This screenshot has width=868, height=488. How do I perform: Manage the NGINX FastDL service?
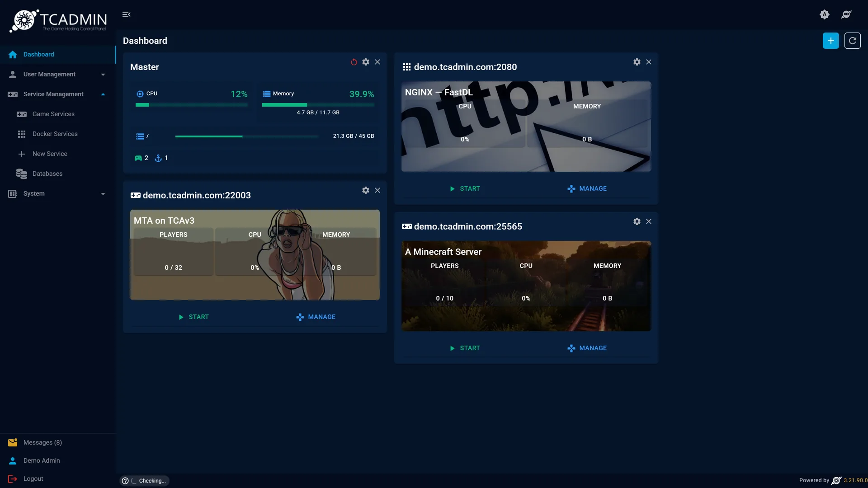(x=587, y=188)
